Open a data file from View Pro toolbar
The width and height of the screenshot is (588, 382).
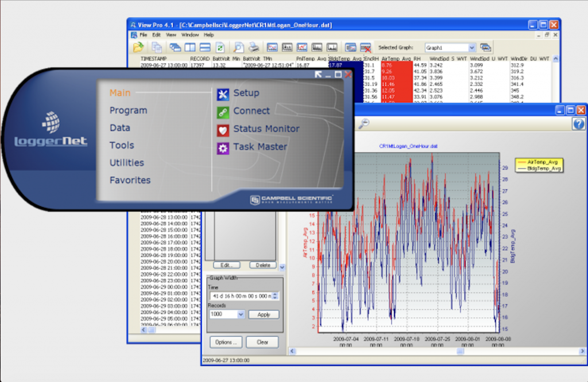click(138, 47)
